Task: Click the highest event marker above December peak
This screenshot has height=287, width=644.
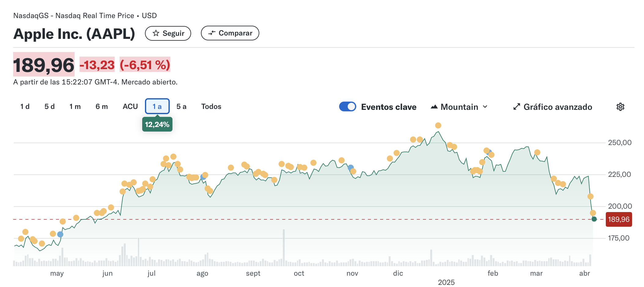Action: click(438, 125)
